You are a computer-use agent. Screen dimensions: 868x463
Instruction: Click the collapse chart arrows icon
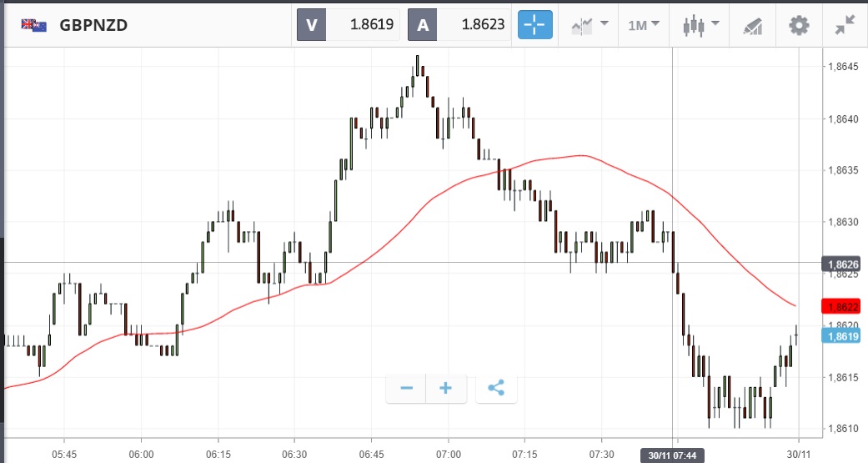pos(845,25)
